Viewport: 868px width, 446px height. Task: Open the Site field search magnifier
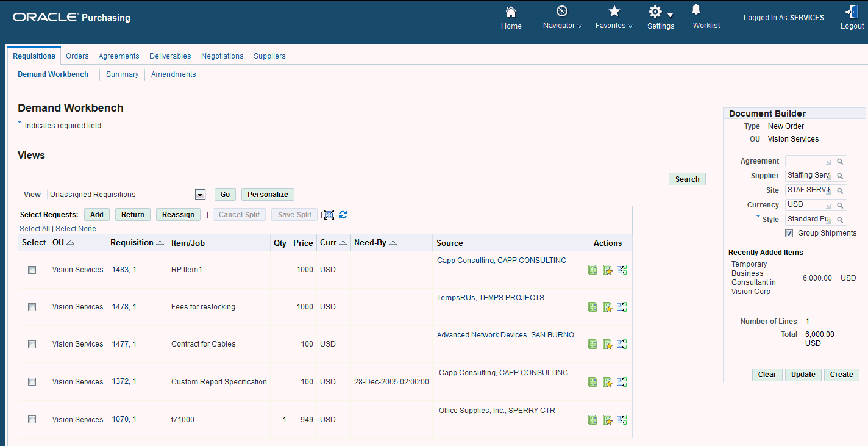pos(839,190)
